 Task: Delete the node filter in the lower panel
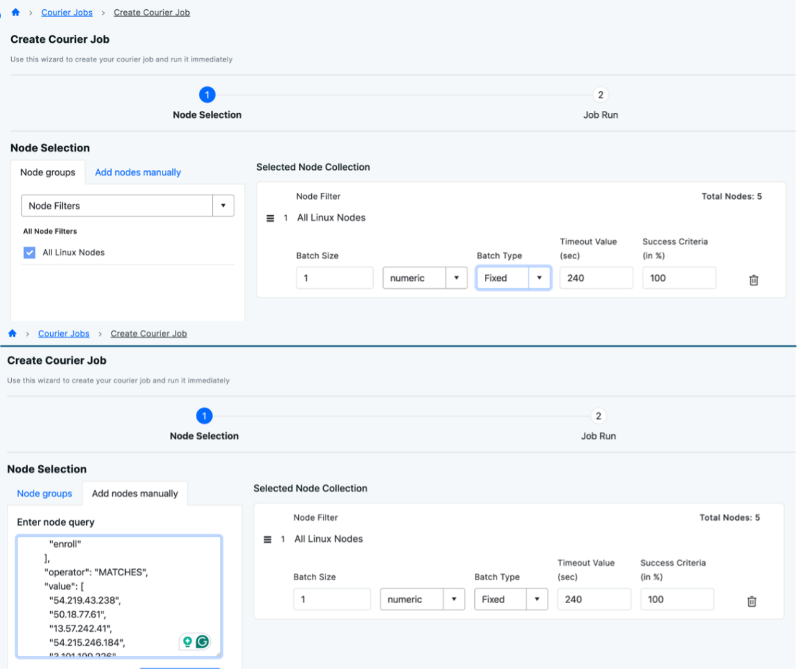point(751,601)
